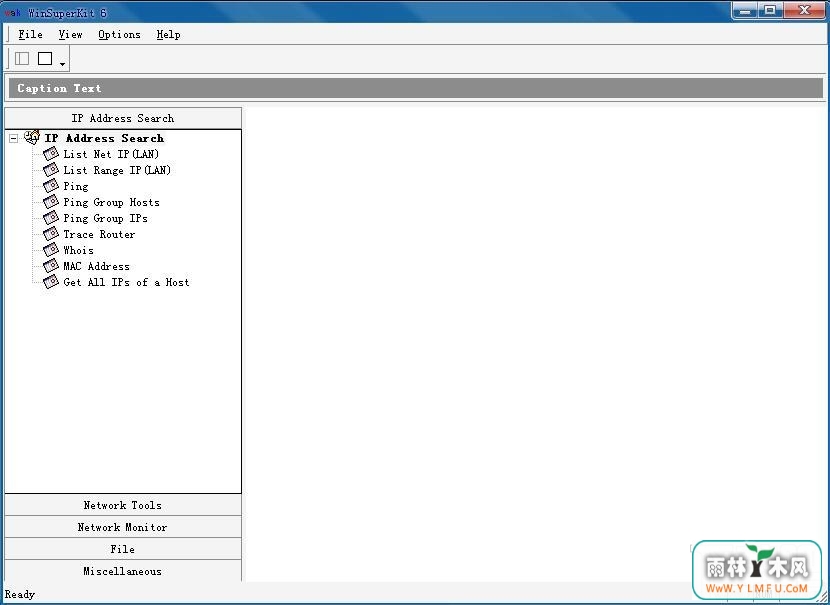Viewport: 830px width, 605px height.
Task: Click the icon next to Ping Group Hosts
Action: (51, 202)
